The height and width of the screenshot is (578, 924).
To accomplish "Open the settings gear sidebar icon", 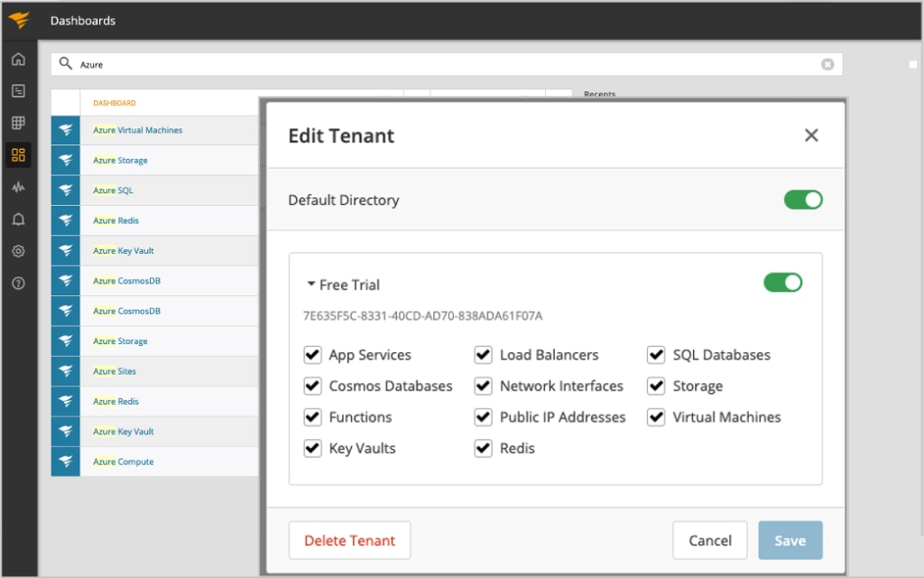I will tap(18, 251).
